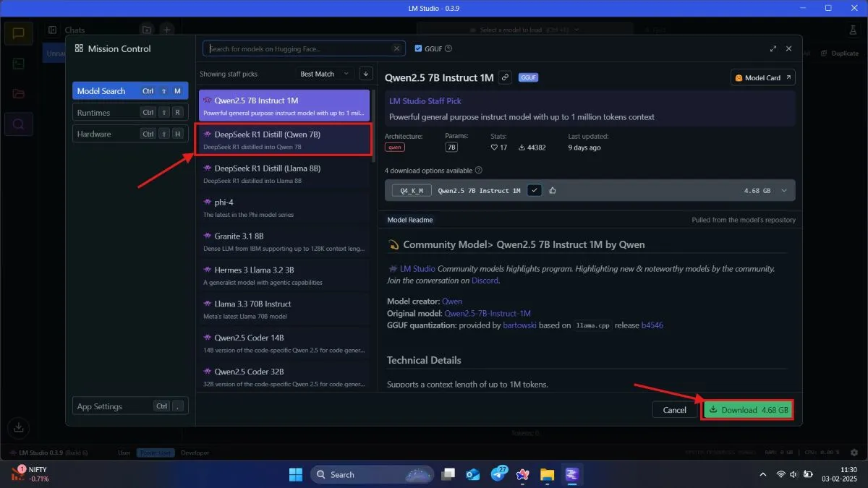The width and height of the screenshot is (868, 488).
Task: Open the My Models folder sidebar icon
Action: (x=19, y=94)
